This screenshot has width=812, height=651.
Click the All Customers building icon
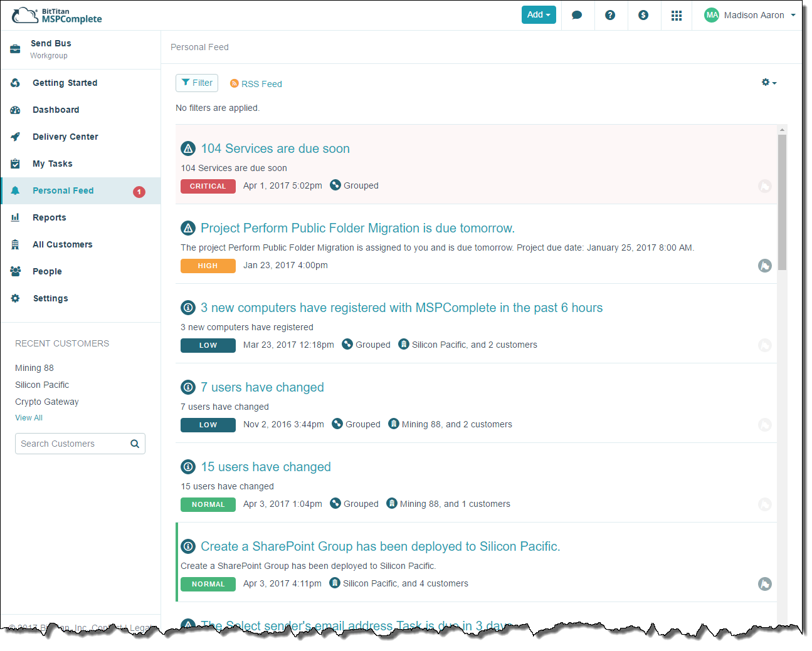pos(15,244)
